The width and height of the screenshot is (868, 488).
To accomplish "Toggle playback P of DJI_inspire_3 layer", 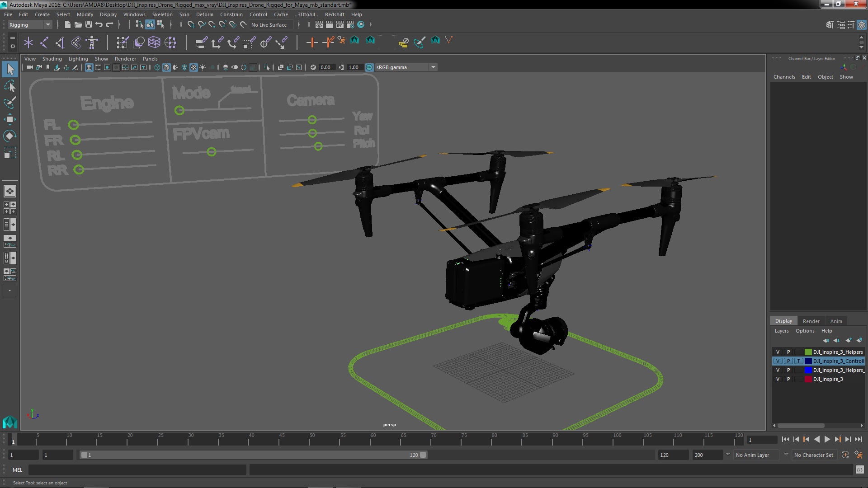I will [788, 379].
